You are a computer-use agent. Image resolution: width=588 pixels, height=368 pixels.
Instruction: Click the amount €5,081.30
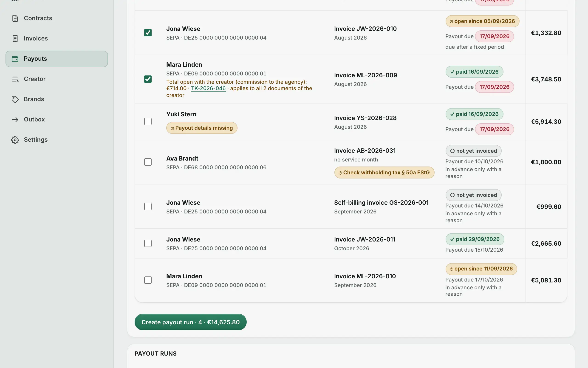(x=546, y=280)
